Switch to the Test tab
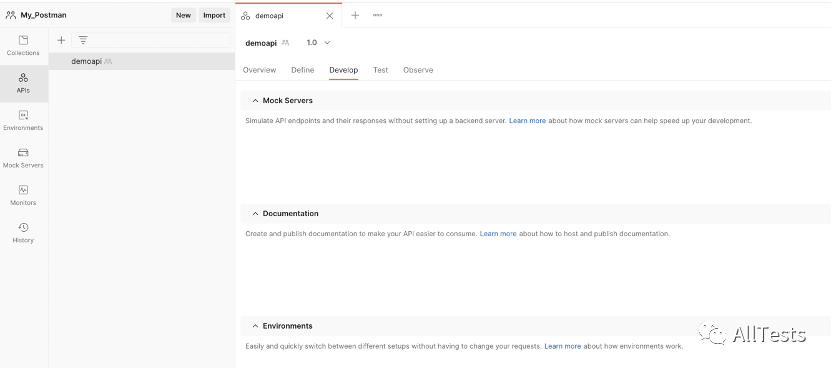This screenshot has width=832, height=368. 380,70
